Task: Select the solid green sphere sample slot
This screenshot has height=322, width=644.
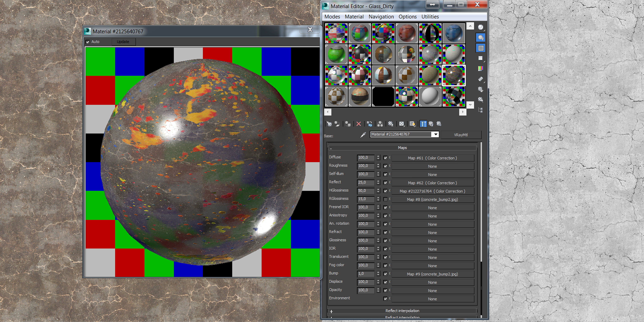Action: click(x=336, y=54)
